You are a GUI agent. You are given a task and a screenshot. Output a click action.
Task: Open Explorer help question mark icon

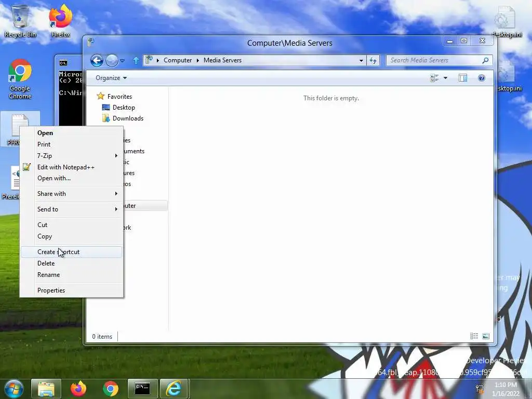(482, 78)
